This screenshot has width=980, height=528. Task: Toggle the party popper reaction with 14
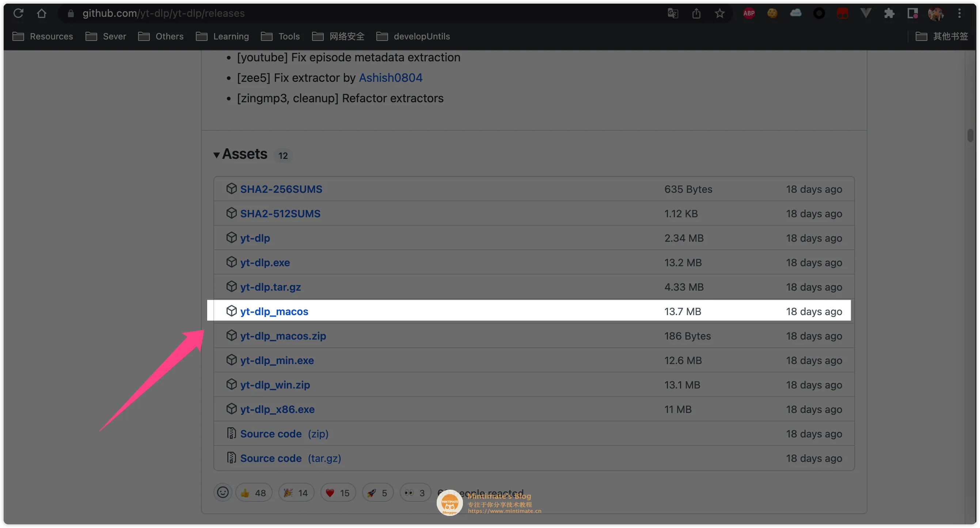tap(296, 493)
